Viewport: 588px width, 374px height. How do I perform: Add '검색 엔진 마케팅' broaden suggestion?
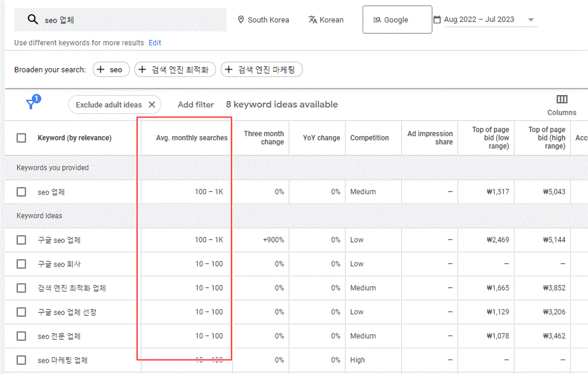[x=261, y=69]
